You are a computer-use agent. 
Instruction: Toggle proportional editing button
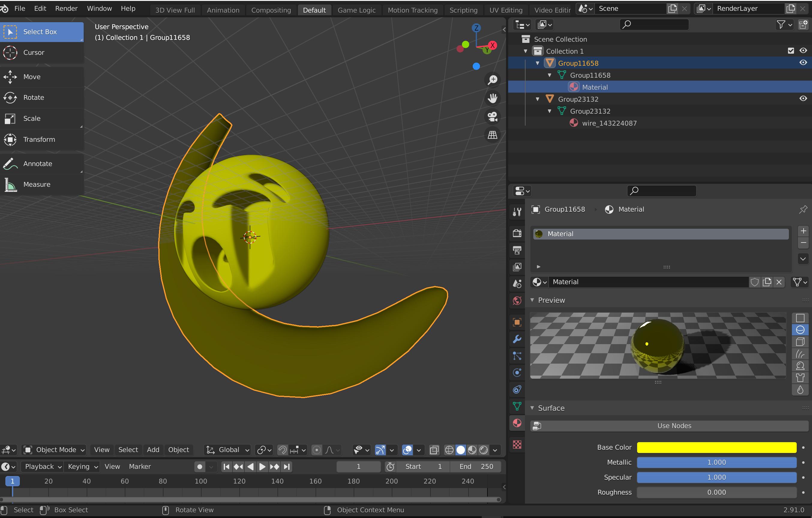317,450
